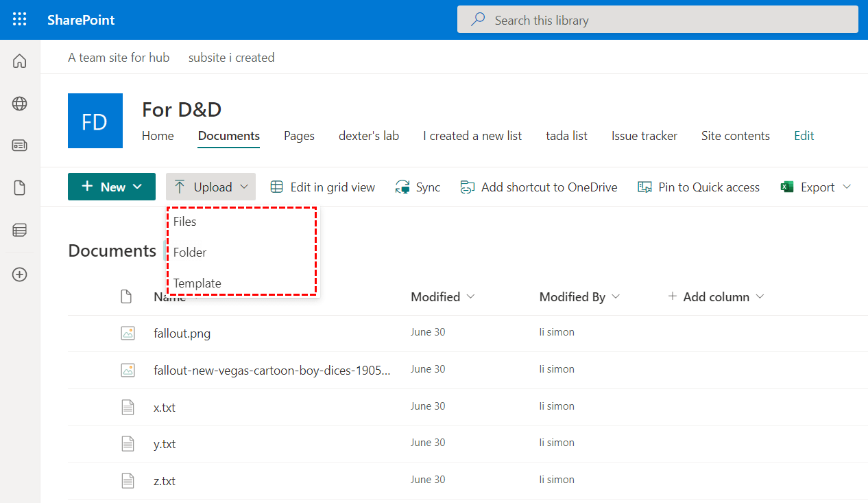868x503 pixels.
Task: Click the Export to Excel button
Action: click(x=808, y=187)
